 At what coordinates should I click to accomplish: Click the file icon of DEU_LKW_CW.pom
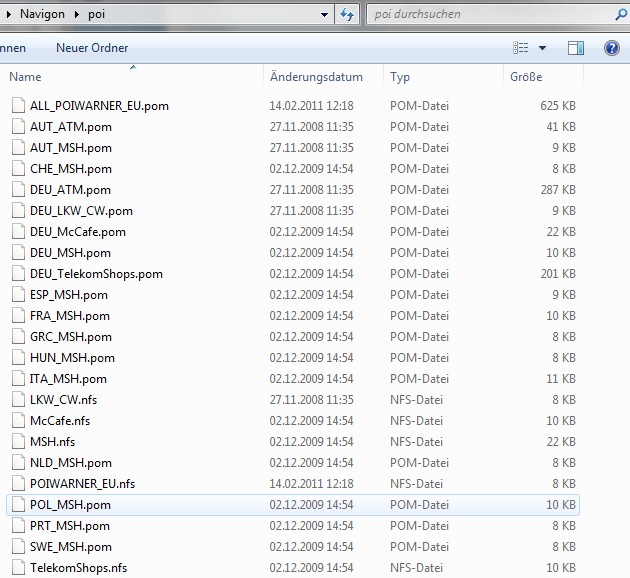pos(18,210)
